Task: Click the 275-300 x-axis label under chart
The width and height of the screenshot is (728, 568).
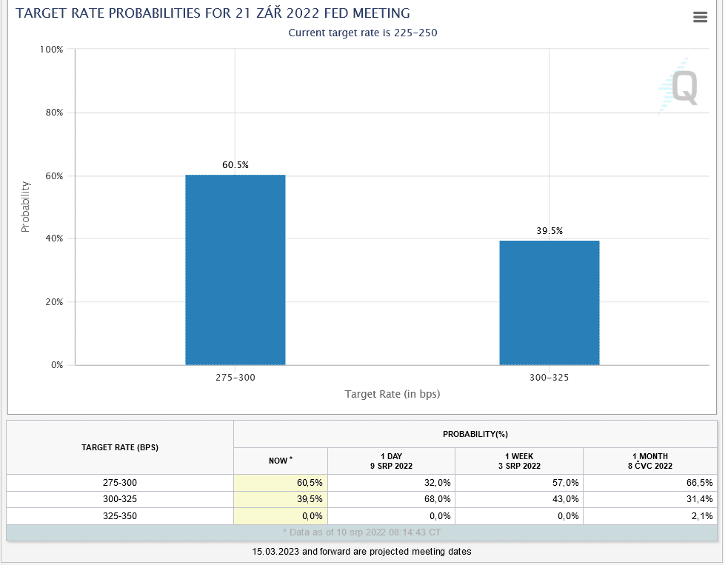Action: point(235,377)
